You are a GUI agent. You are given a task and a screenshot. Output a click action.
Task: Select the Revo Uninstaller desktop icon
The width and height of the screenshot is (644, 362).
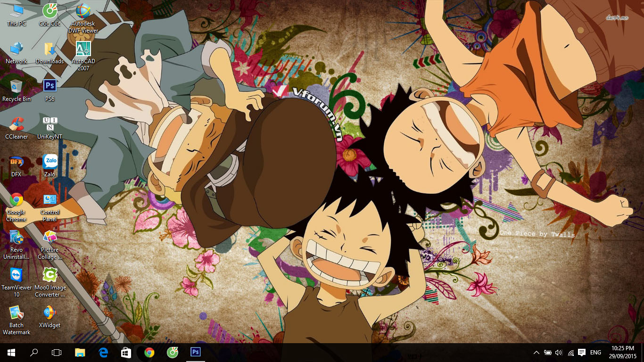pyautogui.click(x=17, y=237)
